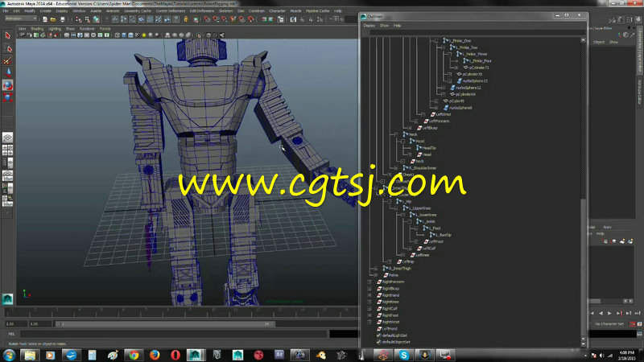Select the arrow Select tool in Maya toolbox
The width and height of the screenshot is (644, 362).
point(7,36)
